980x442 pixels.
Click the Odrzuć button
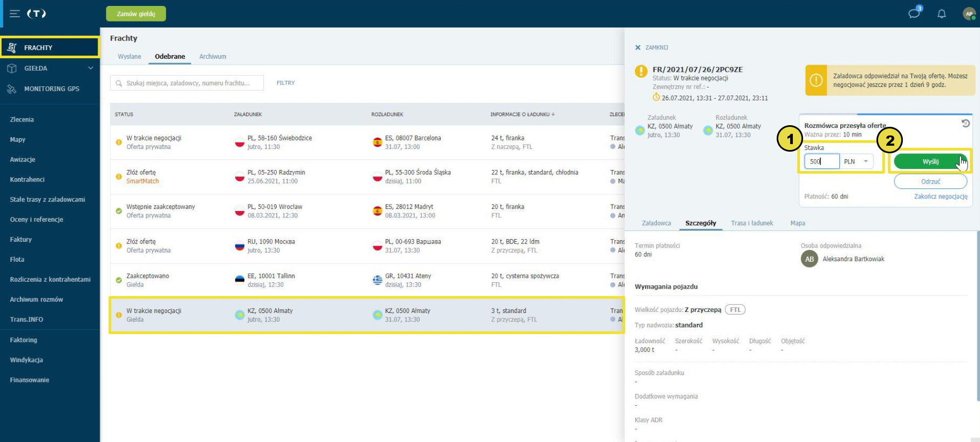click(930, 182)
